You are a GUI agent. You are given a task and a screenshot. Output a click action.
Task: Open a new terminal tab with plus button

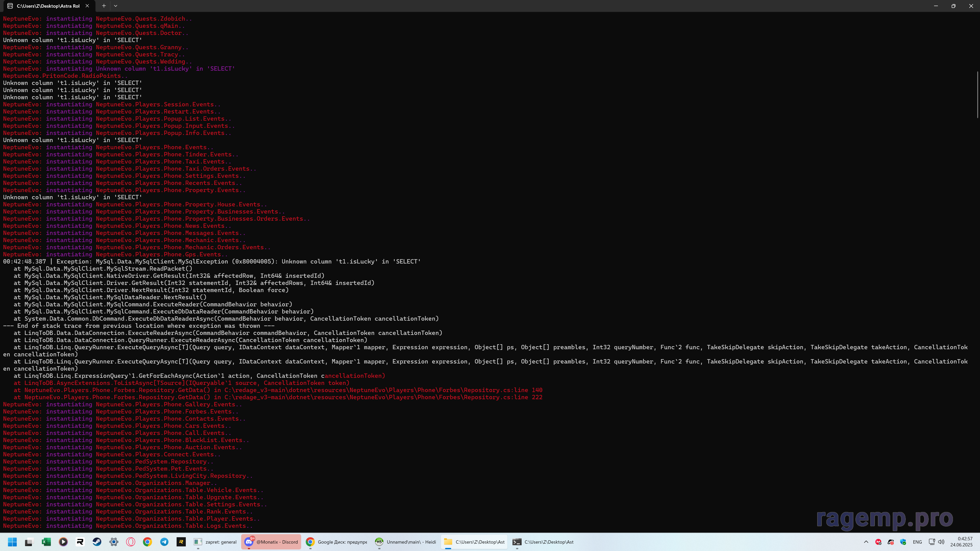tap(103, 6)
